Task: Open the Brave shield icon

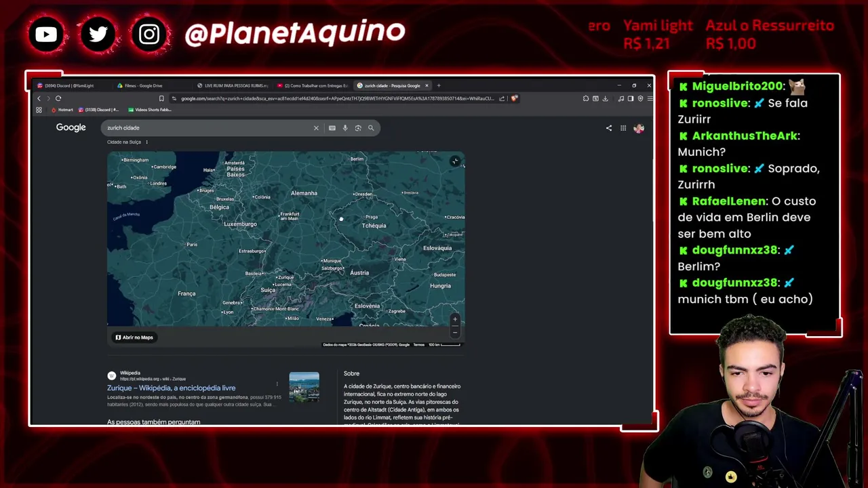Action: (514, 98)
